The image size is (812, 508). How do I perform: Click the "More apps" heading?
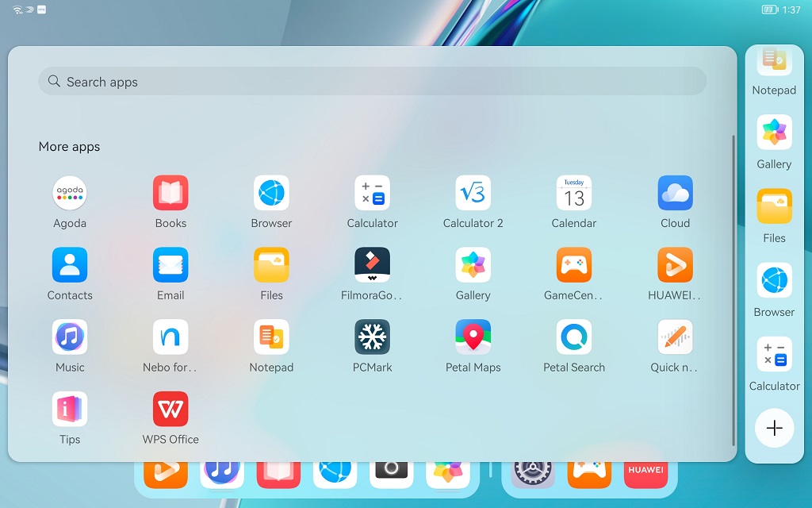pyautogui.click(x=69, y=147)
